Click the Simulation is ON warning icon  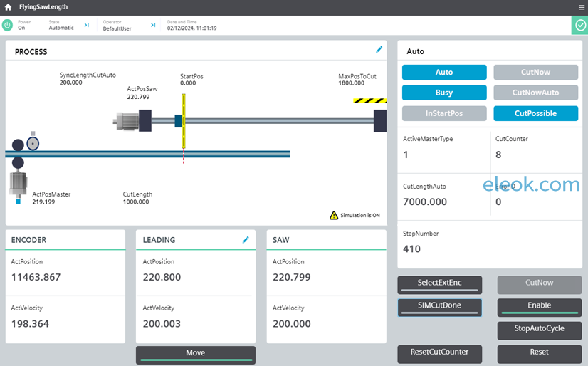click(x=334, y=215)
